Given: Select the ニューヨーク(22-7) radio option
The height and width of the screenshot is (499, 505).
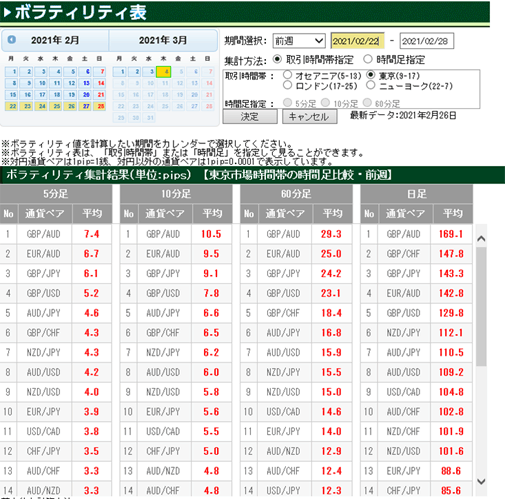Looking at the screenshot, I should tap(370, 85).
